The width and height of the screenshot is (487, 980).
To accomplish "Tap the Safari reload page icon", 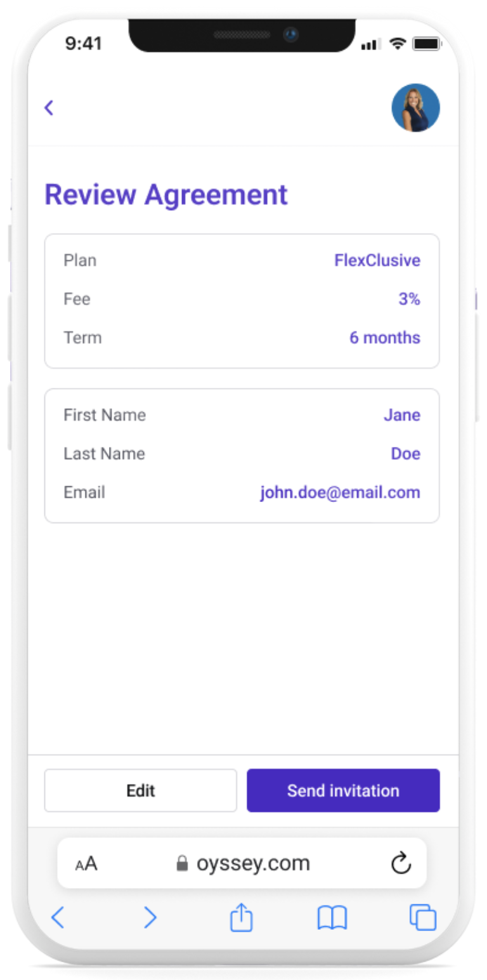I will coord(401,863).
